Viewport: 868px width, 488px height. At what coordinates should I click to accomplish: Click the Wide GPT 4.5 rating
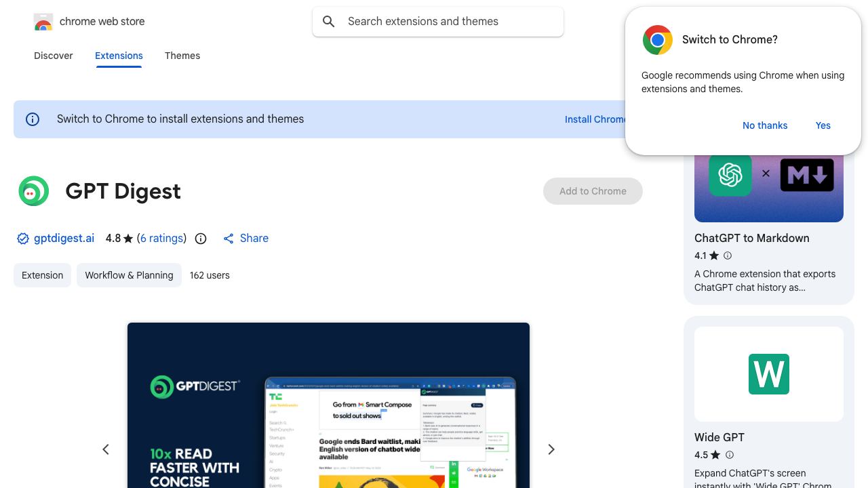point(701,455)
